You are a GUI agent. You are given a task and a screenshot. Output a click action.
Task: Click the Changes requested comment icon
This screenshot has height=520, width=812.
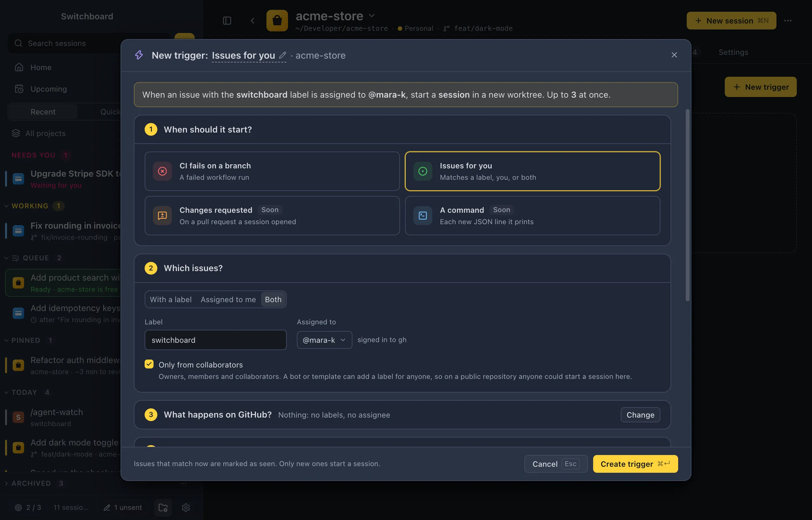162,215
